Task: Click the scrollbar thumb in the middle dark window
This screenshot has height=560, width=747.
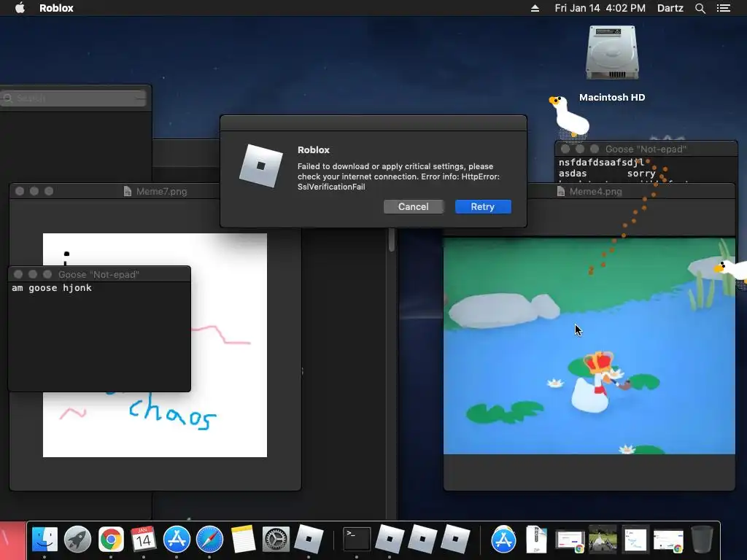Action: (392, 239)
